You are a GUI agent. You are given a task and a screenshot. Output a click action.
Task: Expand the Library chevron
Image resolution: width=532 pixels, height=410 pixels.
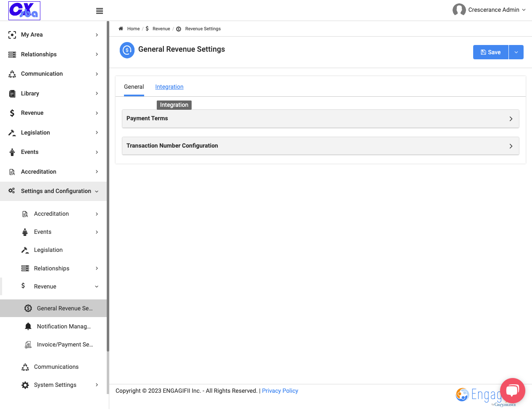[97, 93]
